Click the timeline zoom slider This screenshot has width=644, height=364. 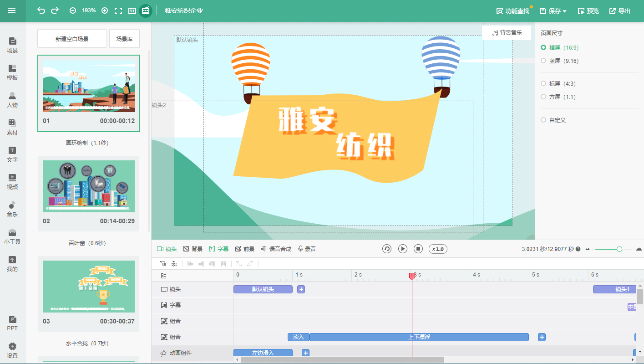[613, 249]
